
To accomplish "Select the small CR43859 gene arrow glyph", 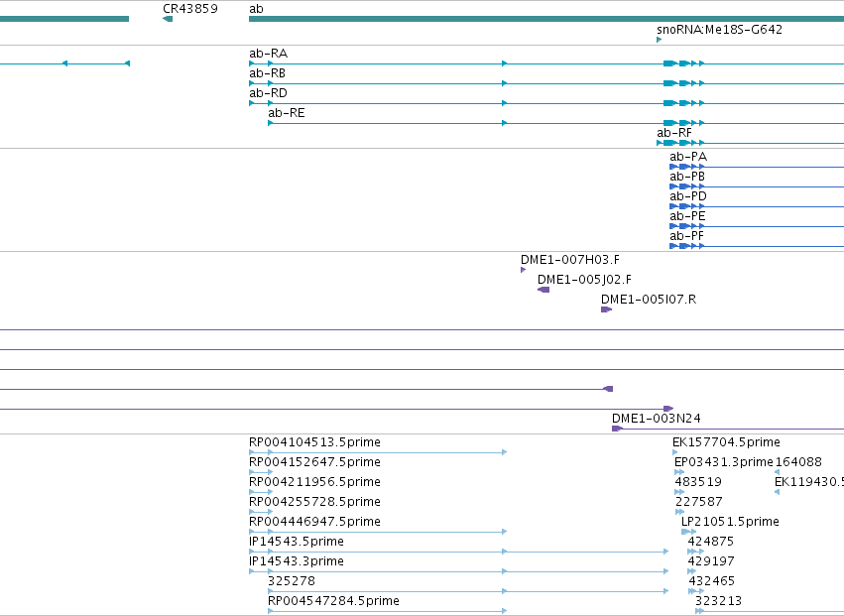I will tap(168, 20).
